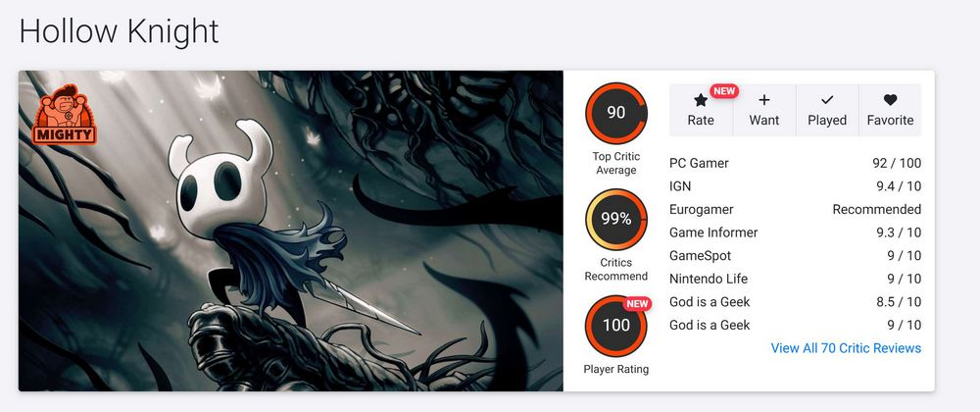This screenshot has width=980, height=412.
Task: View All 70 Critic Reviews link
Action: point(846,348)
